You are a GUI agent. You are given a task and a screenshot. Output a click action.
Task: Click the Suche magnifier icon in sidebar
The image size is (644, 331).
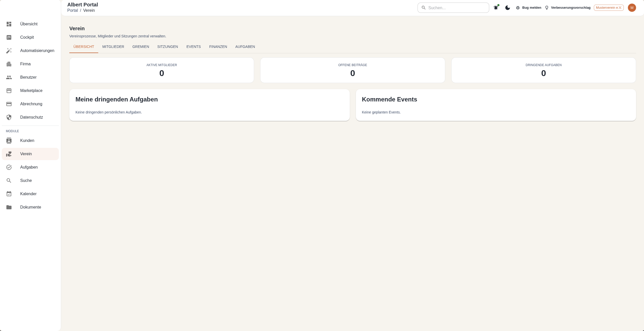[x=9, y=181]
